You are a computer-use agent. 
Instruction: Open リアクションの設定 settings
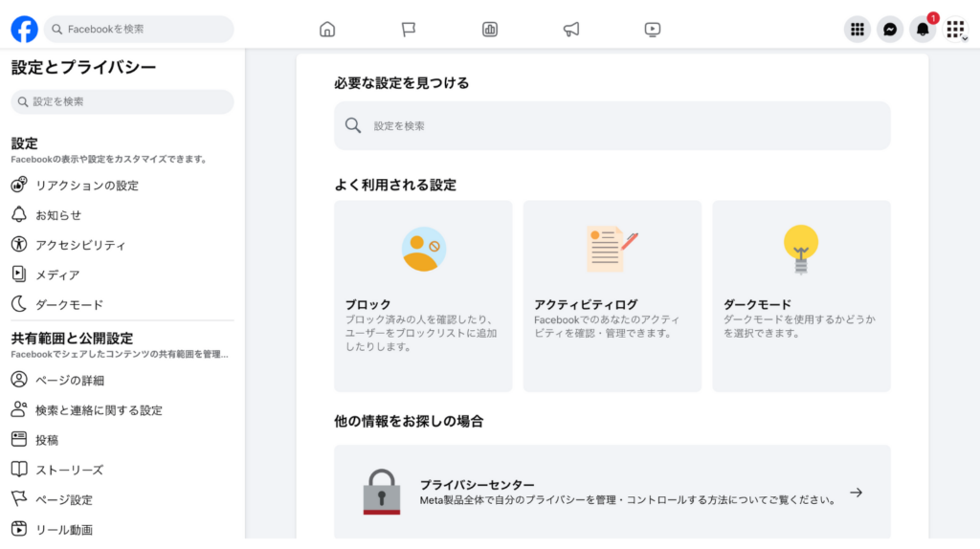(x=87, y=186)
